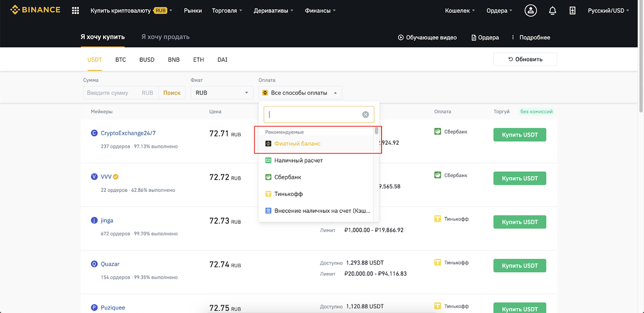644x313 pixels.
Task: Click the Сбербанк icon in dropdown list
Action: coord(268,177)
